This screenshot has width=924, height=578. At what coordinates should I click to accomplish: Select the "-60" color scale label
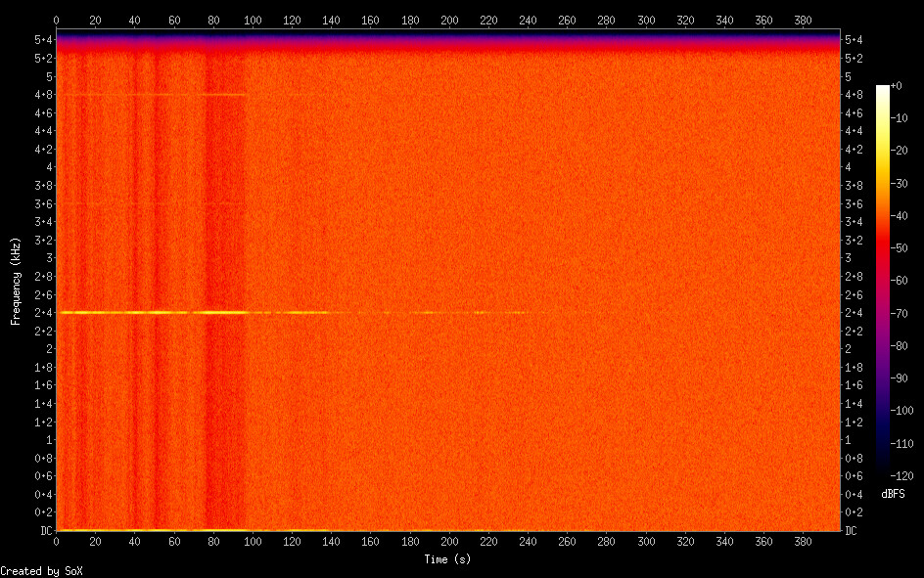[901, 280]
